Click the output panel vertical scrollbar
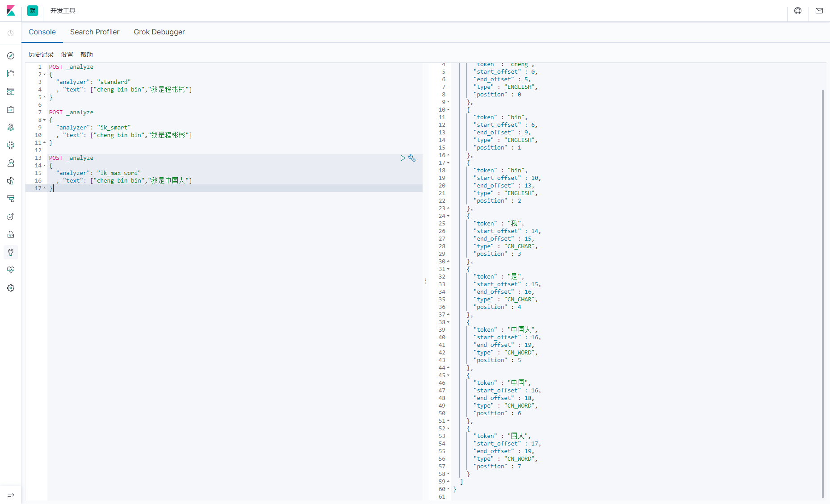 click(x=822, y=293)
